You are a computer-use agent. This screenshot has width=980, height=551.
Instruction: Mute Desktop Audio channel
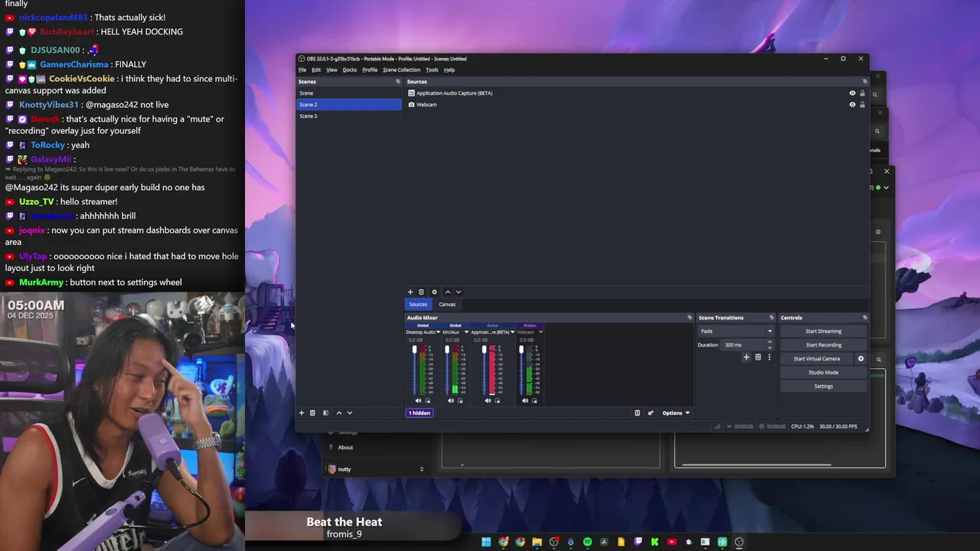(418, 401)
